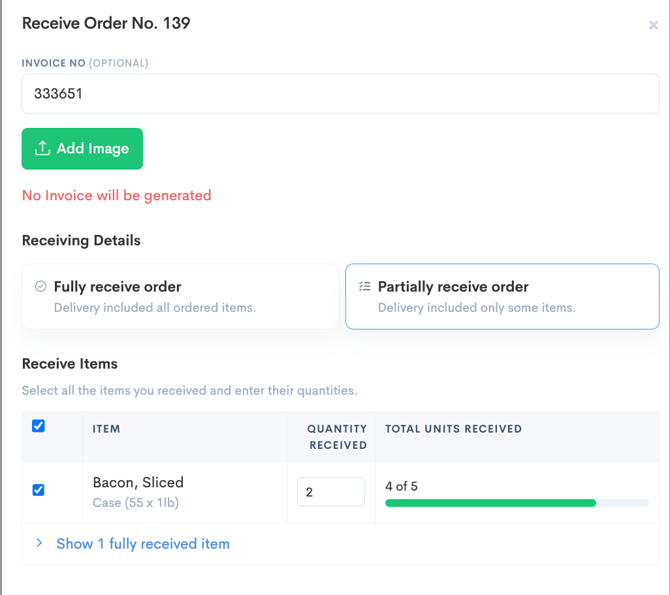Screen dimensions: 670x595
Task: Click the green units received progress bar
Action: pyautogui.click(x=490, y=503)
